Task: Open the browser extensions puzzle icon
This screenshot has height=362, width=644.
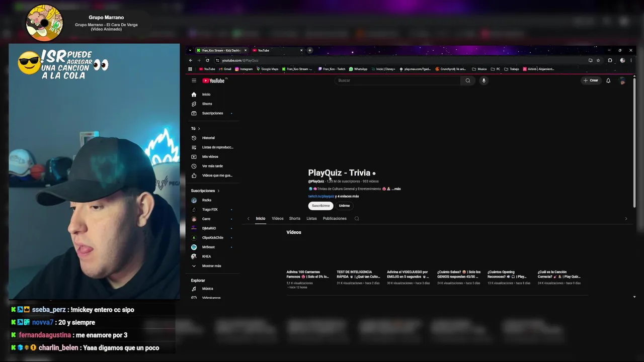Action: [x=610, y=60]
